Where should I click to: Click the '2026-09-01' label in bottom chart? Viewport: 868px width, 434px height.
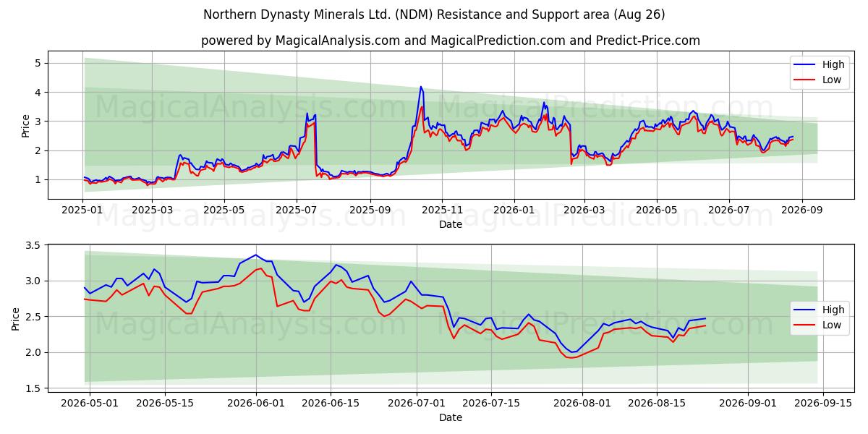point(746,403)
